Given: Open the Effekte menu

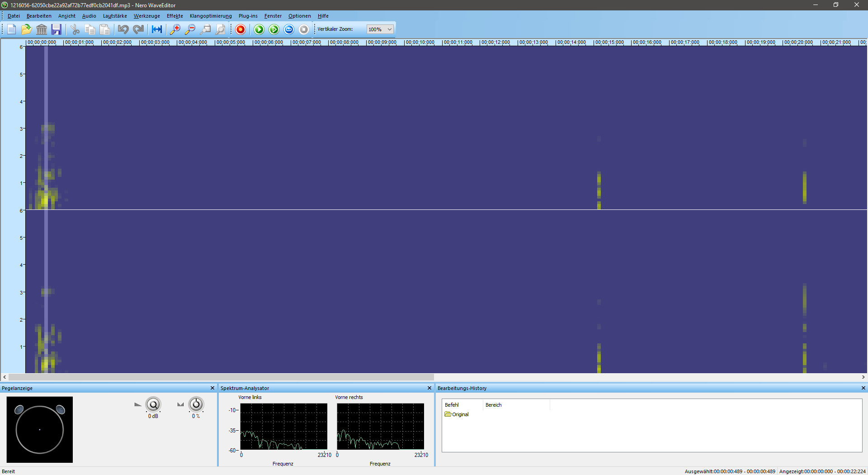Looking at the screenshot, I should [175, 16].
